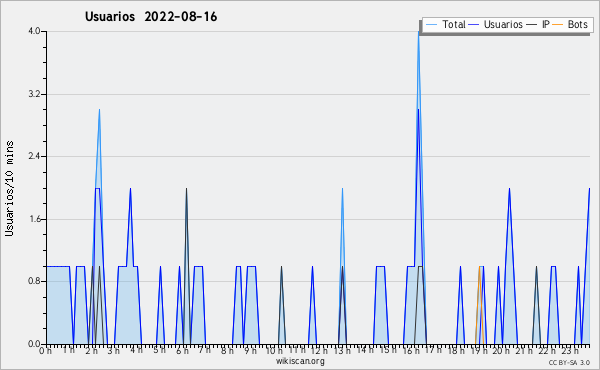
Task: Click the 2.4 y-axis value
Action: (34, 156)
